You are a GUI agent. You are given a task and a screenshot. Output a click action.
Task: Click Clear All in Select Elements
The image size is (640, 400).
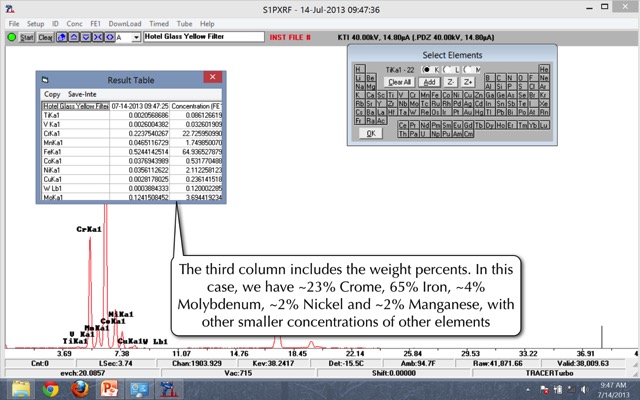(x=399, y=81)
